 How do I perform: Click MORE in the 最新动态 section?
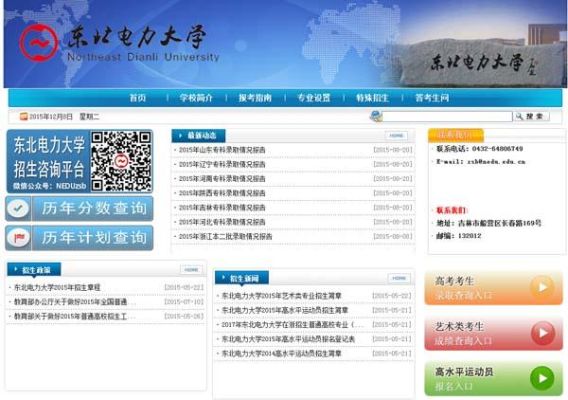tap(396, 136)
